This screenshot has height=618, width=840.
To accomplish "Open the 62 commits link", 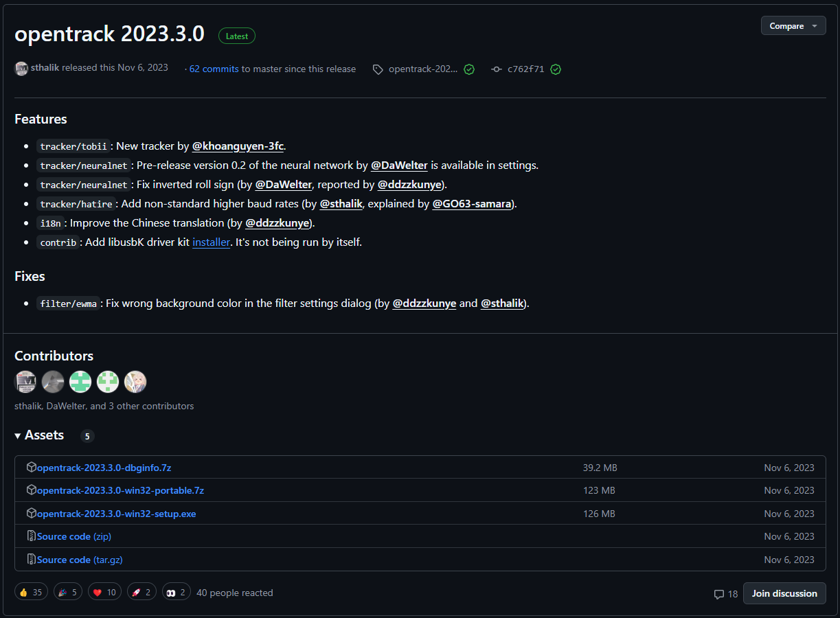I will coord(214,69).
